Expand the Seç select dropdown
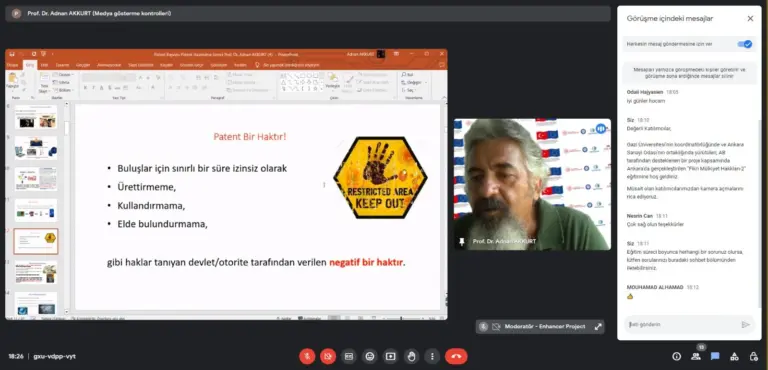This screenshot has height=370, width=768. point(409,90)
